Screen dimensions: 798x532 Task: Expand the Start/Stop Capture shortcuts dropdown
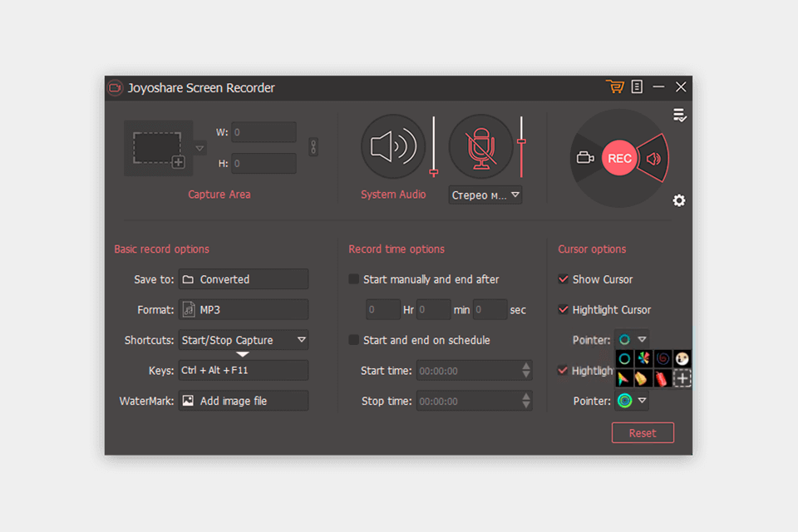point(303,340)
